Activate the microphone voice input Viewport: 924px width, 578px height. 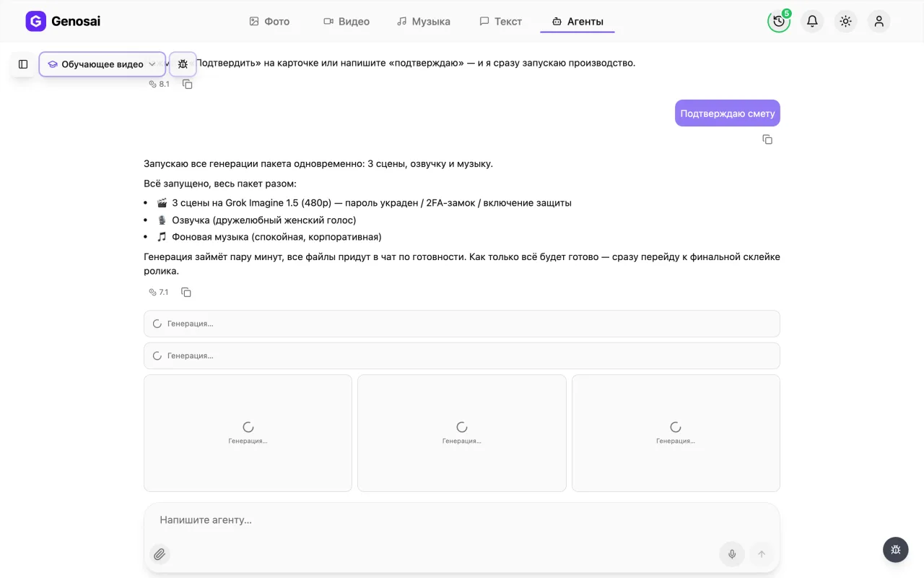point(732,554)
